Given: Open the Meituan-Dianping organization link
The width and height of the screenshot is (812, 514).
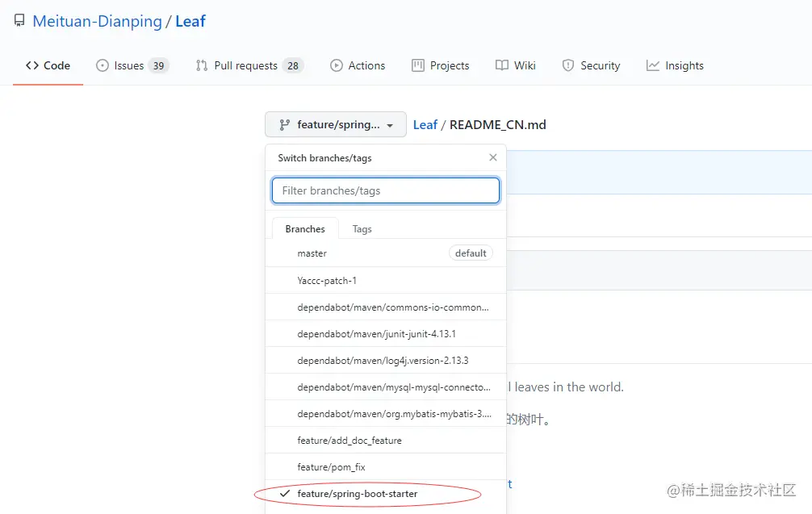Looking at the screenshot, I should [98, 21].
